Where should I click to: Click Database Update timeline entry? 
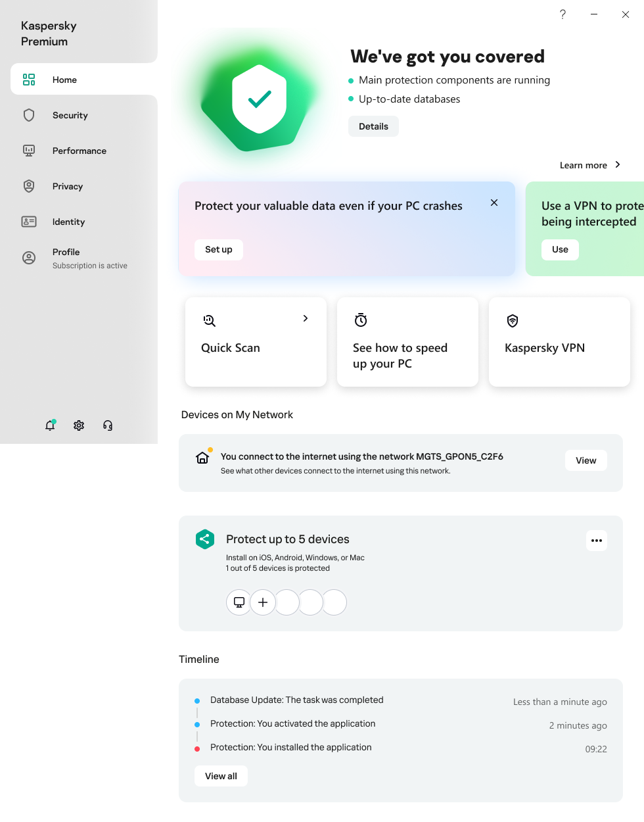click(296, 700)
